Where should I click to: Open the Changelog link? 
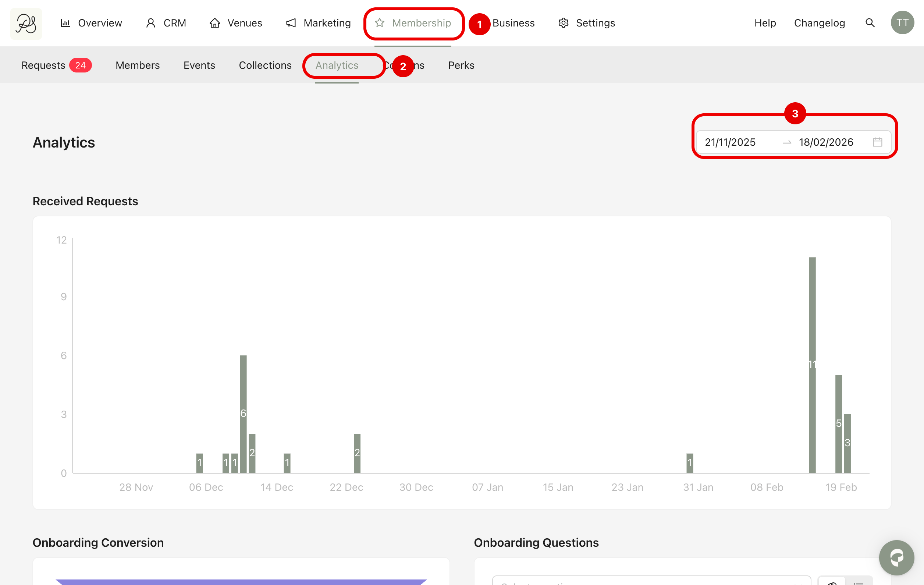pos(819,23)
